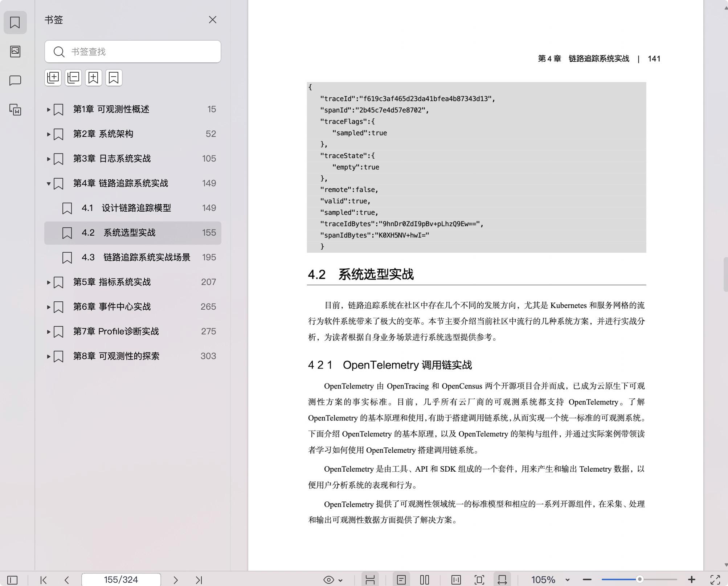Viewport: 728px width, 586px height.
Task: Open the 105% zoom level dropdown
Action: pos(568,580)
